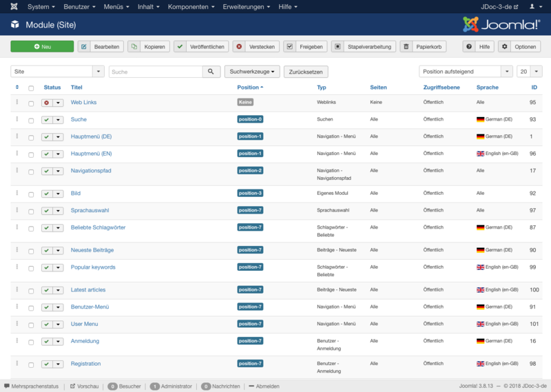Viewport: 551px width, 392px height.
Task: Click the Optionen gear button
Action: (519, 46)
